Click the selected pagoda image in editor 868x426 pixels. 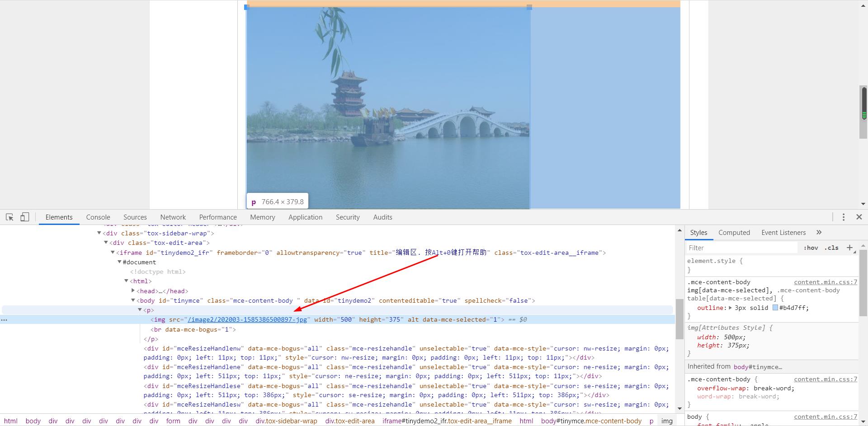pos(388,108)
